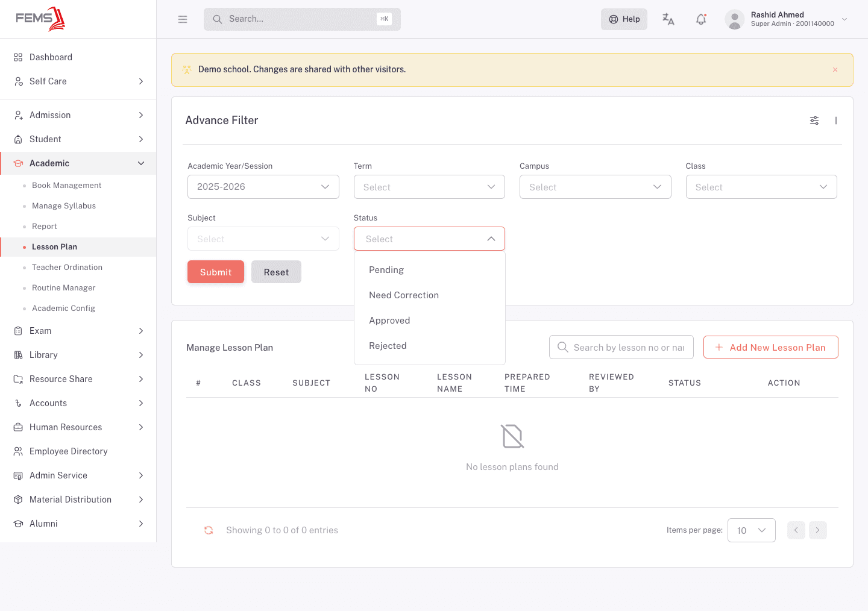Go to previous page arrow
This screenshot has width=868, height=611.
tap(796, 530)
